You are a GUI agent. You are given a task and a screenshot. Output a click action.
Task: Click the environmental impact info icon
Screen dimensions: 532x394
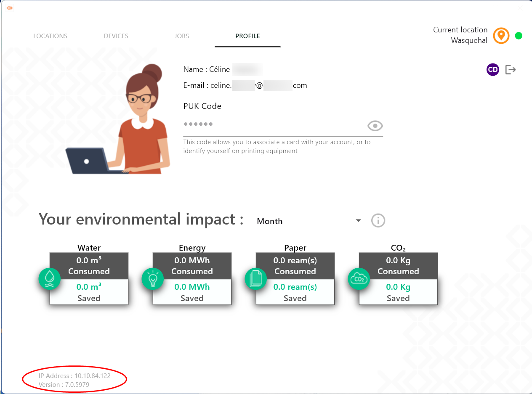click(378, 221)
